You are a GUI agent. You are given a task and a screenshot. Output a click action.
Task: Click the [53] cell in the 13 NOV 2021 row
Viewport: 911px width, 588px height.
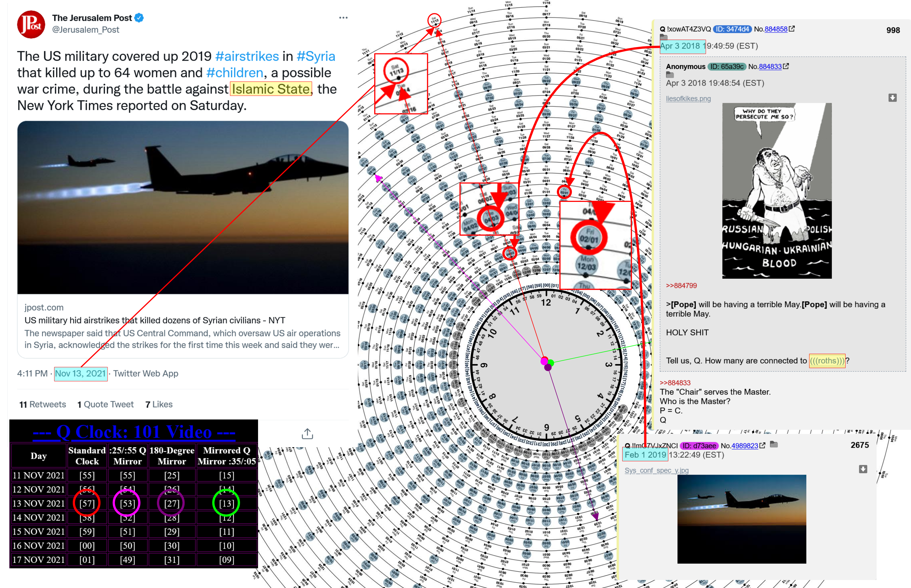pos(127,503)
